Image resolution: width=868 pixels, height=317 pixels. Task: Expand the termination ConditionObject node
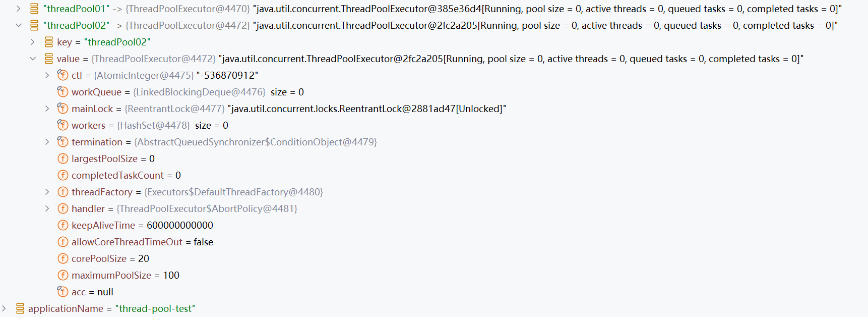(47, 142)
